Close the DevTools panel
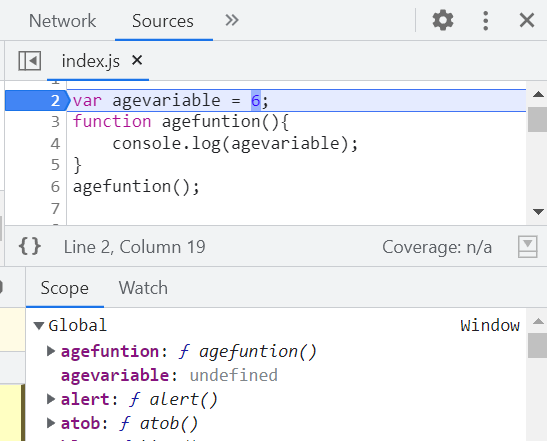This screenshot has width=547, height=441. tap(527, 20)
